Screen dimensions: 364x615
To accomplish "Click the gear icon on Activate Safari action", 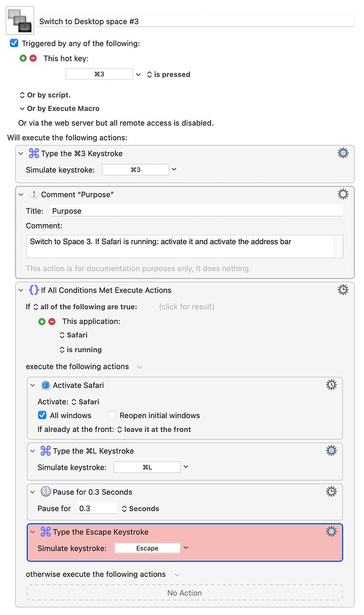I will (x=331, y=384).
